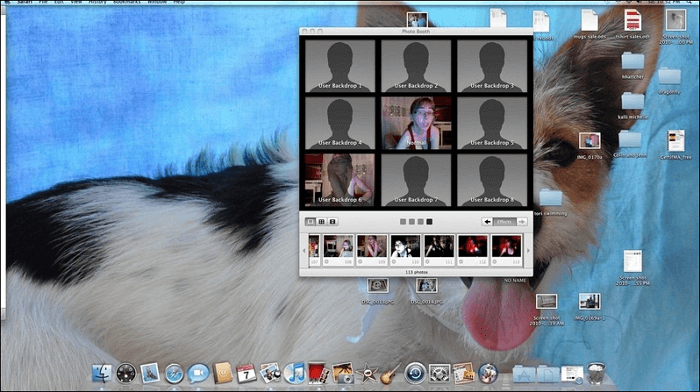700x392 pixels.
Task: Launch iTunes from the Dock
Action: tap(294, 373)
